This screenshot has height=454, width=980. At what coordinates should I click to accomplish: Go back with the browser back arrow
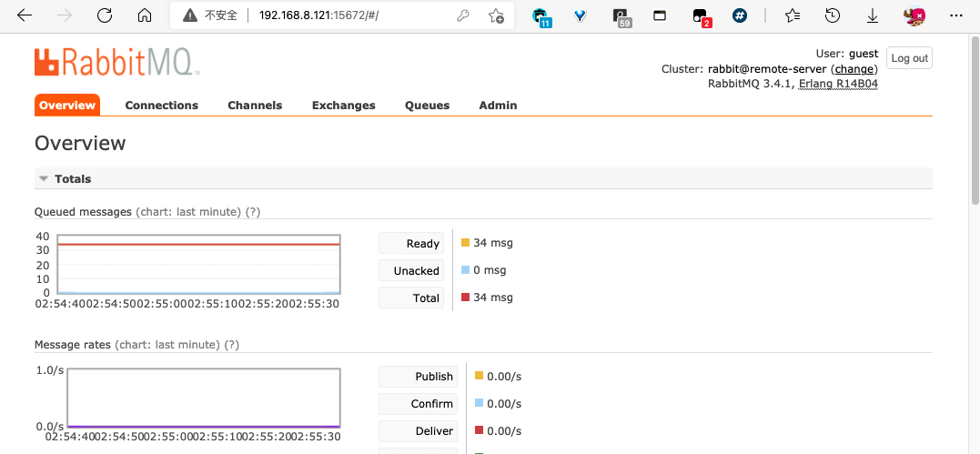25,15
